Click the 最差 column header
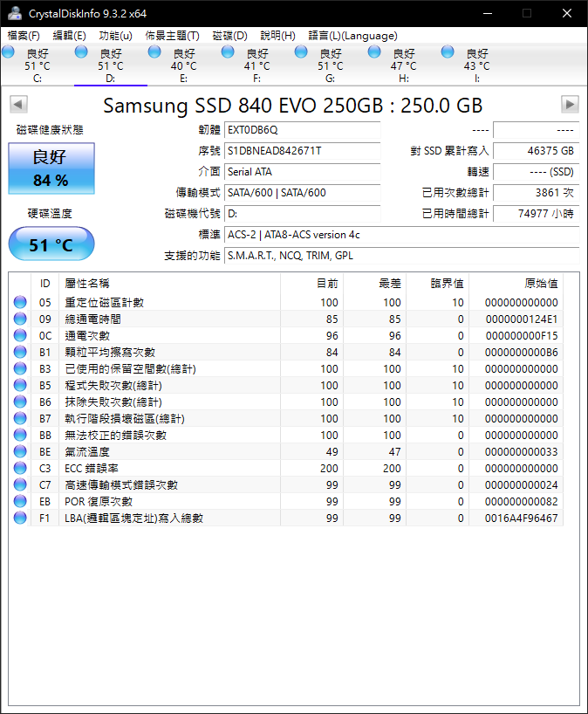 (x=374, y=283)
